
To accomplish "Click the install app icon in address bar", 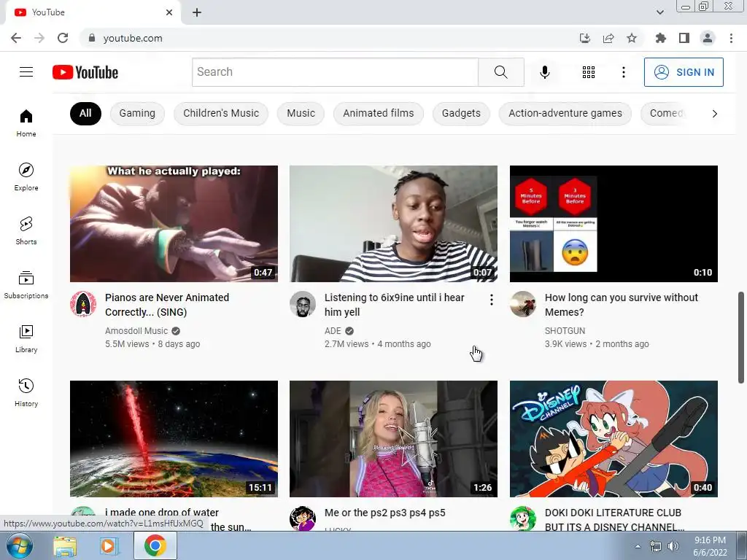I will click(x=584, y=38).
